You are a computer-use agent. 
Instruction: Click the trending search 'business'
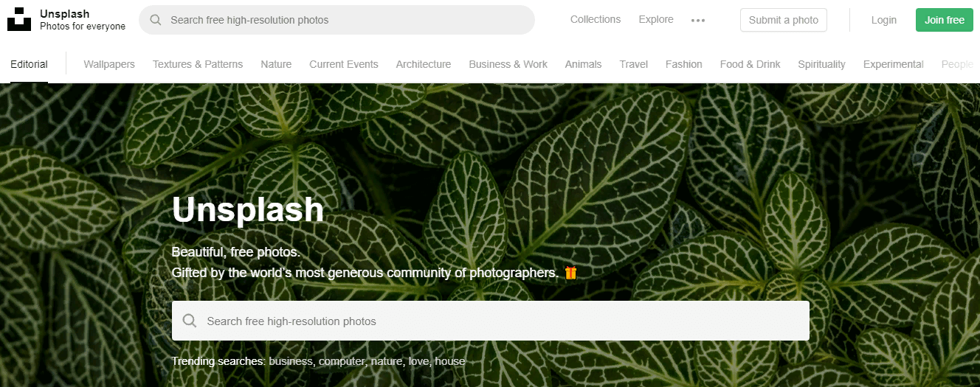pyautogui.click(x=292, y=361)
